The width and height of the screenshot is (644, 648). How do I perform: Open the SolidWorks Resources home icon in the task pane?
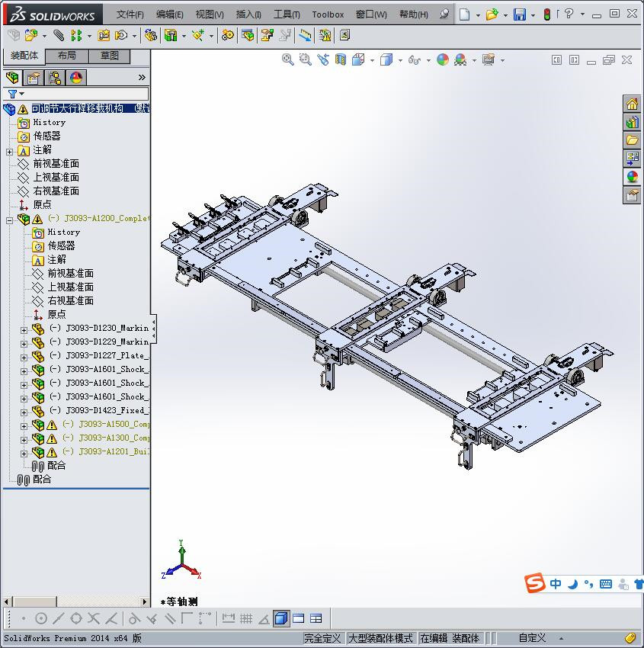pyautogui.click(x=632, y=104)
